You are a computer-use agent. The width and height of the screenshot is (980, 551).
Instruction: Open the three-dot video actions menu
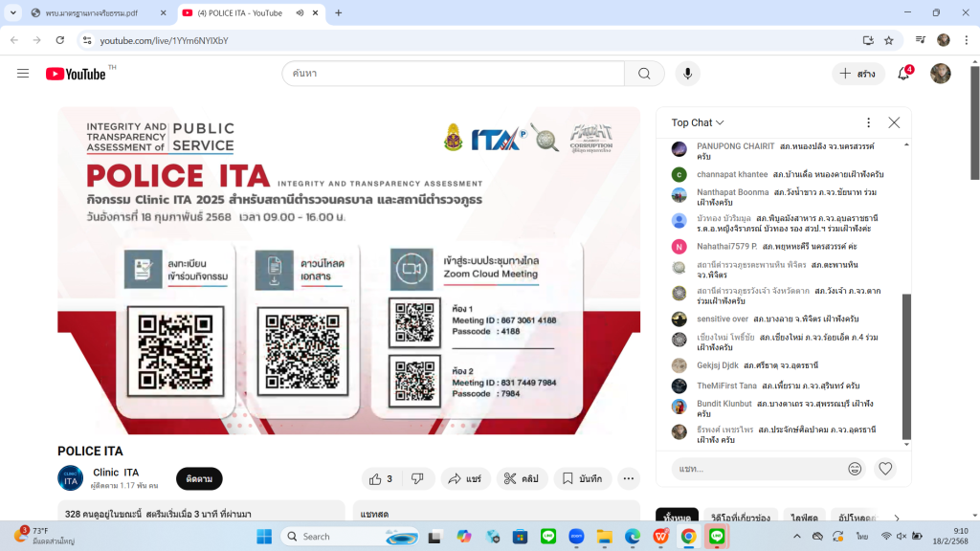point(629,478)
